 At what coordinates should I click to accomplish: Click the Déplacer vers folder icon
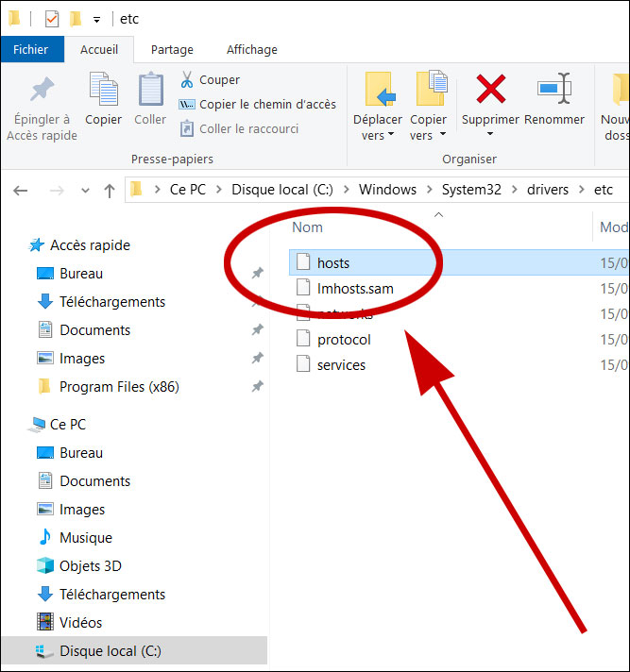coord(380,89)
